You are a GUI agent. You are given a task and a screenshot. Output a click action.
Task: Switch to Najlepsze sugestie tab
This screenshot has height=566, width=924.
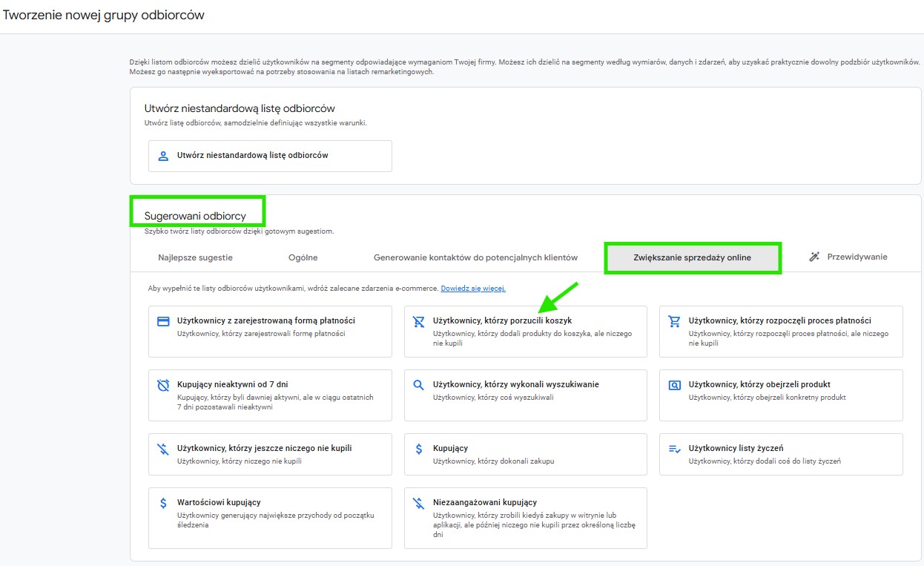pyautogui.click(x=196, y=257)
